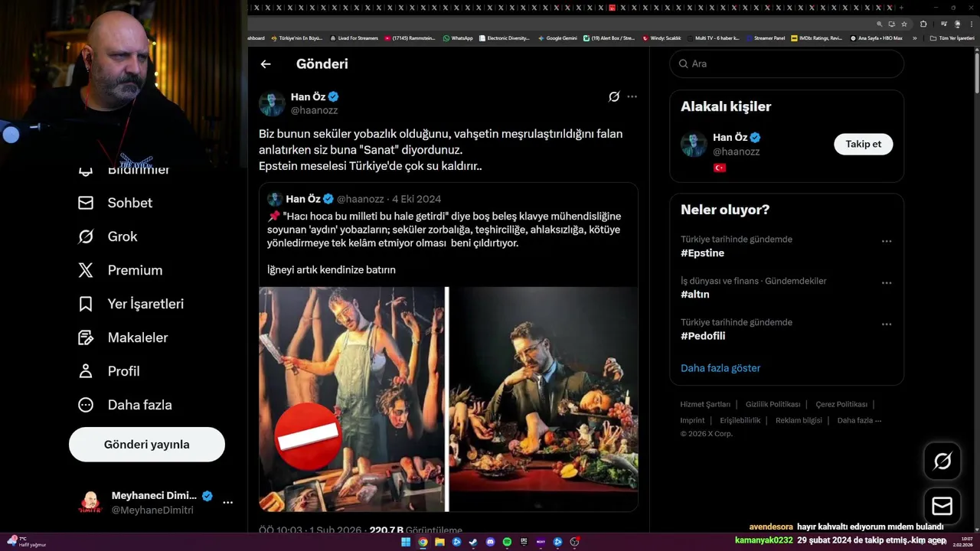This screenshot has height=551, width=980.
Task: Click the Profil person icon
Action: 86,371
